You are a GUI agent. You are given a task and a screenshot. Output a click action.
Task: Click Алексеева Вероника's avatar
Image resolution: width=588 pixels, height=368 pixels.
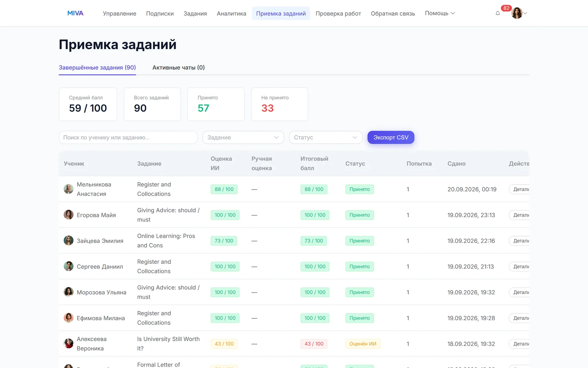68,344
